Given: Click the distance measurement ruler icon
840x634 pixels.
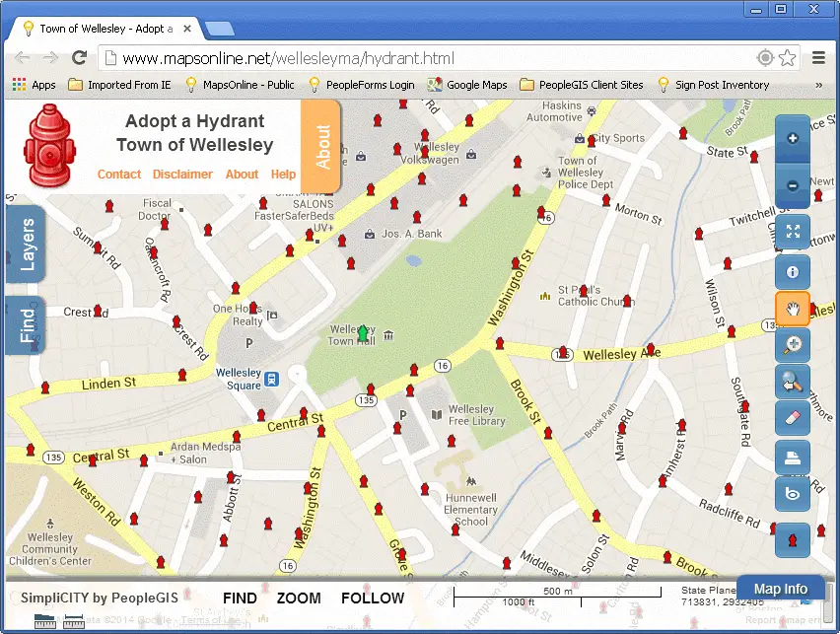Looking at the screenshot, I should [x=73, y=621].
